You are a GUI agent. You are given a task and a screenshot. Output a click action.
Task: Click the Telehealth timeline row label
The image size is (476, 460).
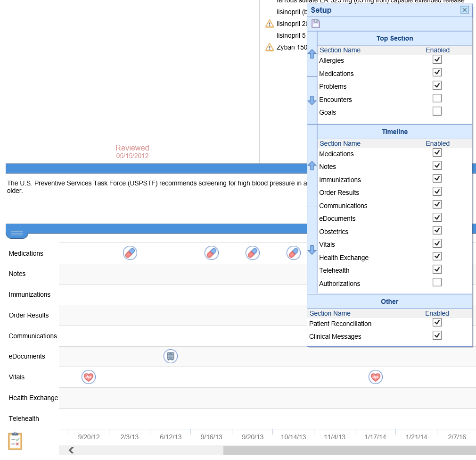pyautogui.click(x=24, y=418)
